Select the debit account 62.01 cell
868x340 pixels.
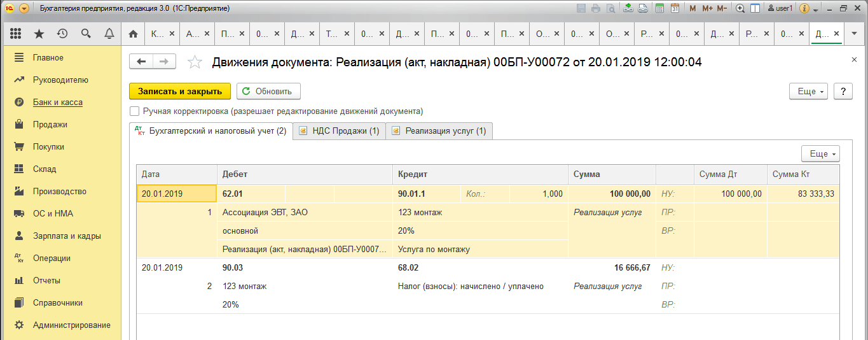251,194
